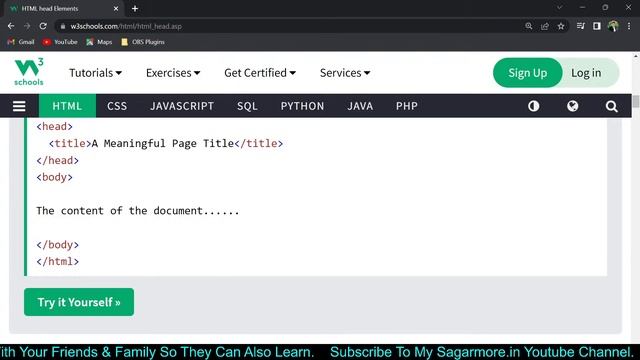This screenshot has width=640, height=360.
Task: Click the Try it Yourself button
Action: [x=79, y=302]
